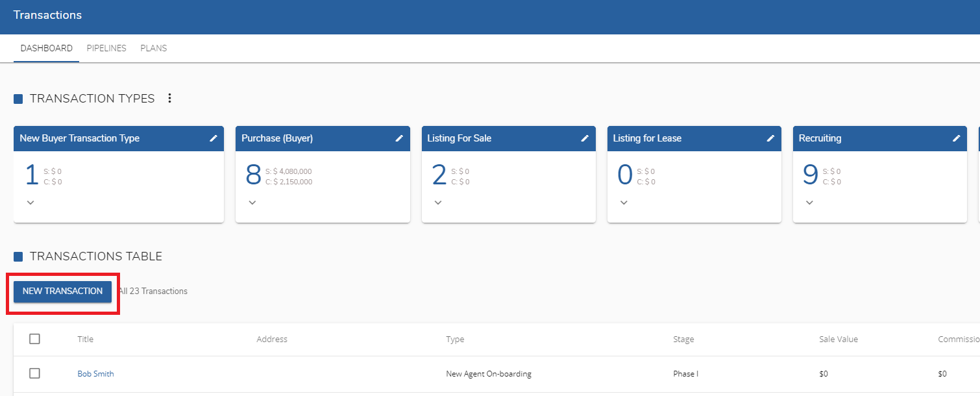Expand the Listing For Sale card
980x396 pixels.
(x=437, y=202)
